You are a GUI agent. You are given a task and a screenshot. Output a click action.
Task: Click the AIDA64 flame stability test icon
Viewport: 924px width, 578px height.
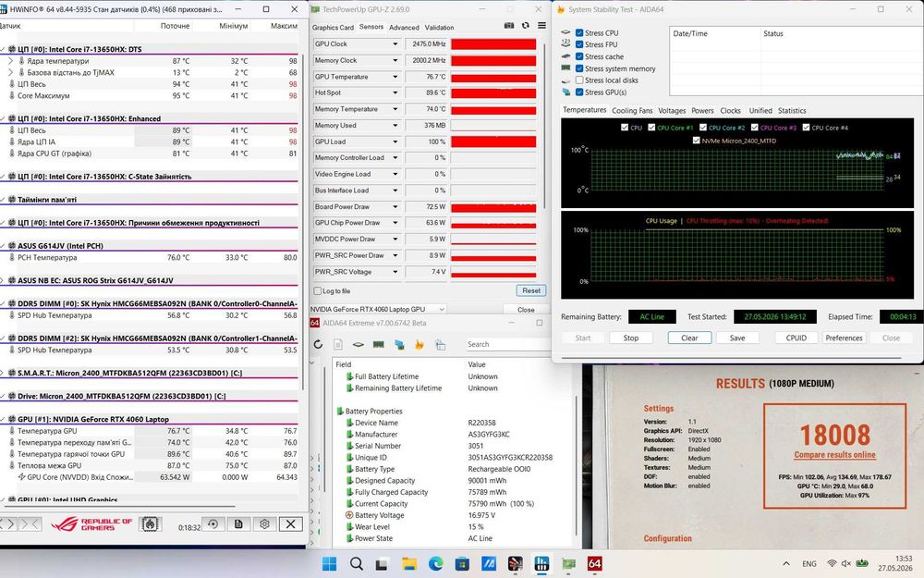tap(419, 344)
